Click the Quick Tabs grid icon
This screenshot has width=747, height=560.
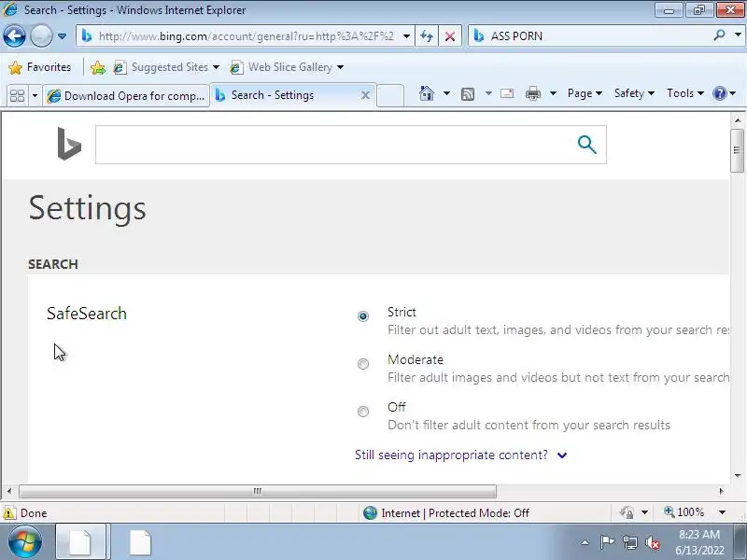[18, 96]
